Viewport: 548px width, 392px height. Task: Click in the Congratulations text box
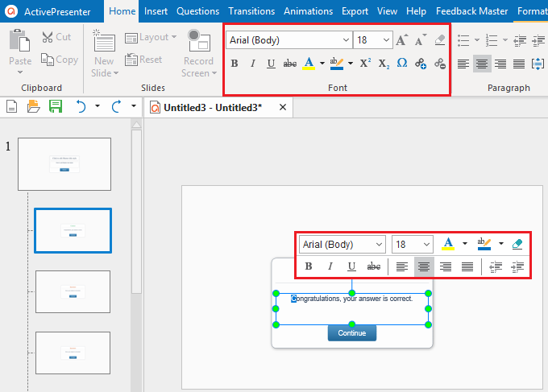point(352,309)
